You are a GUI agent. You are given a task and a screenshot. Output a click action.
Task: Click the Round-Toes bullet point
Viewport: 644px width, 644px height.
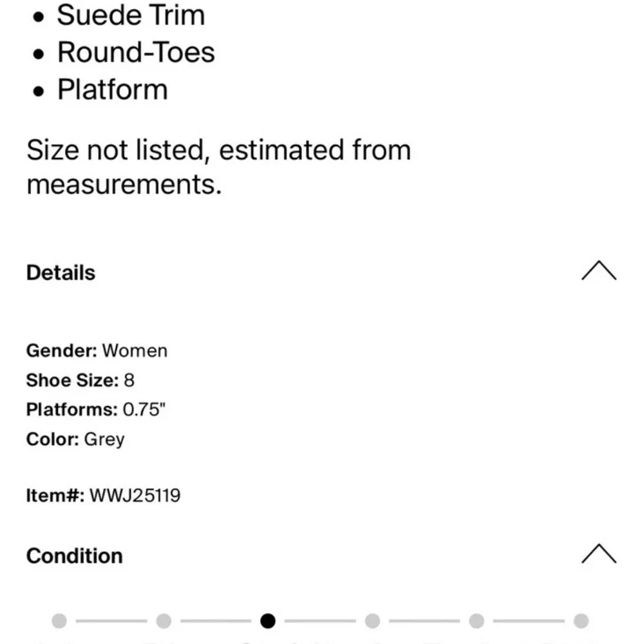[x=136, y=52]
